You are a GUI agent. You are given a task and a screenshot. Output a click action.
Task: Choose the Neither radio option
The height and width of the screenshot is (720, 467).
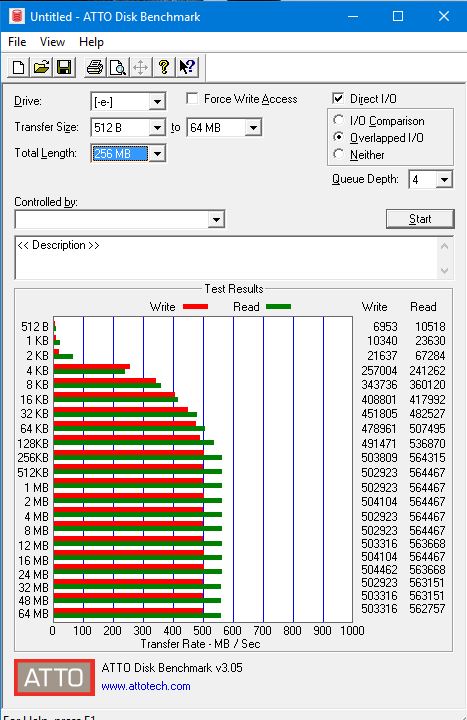[x=338, y=154]
